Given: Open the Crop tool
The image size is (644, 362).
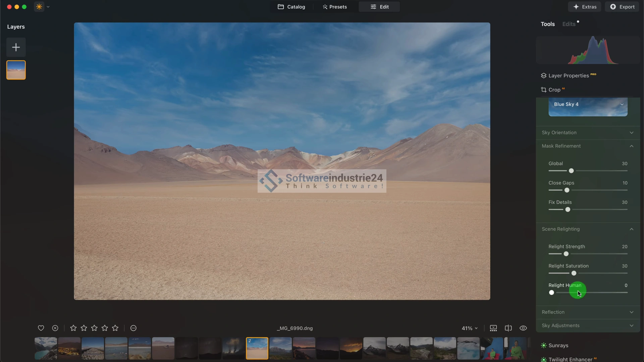Looking at the screenshot, I should (554, 90).
